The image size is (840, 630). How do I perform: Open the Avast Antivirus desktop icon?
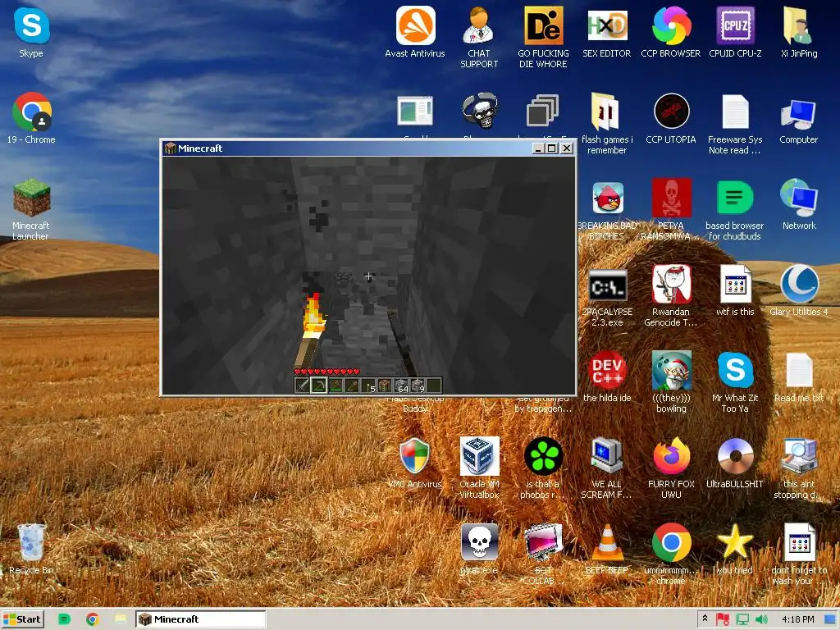(414, 32)
